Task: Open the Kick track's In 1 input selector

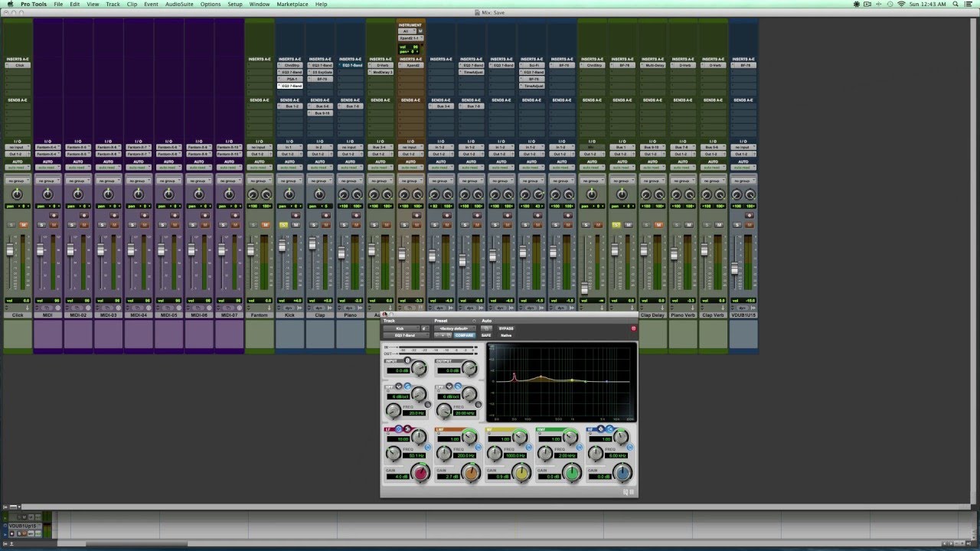Action: point(290,147)
